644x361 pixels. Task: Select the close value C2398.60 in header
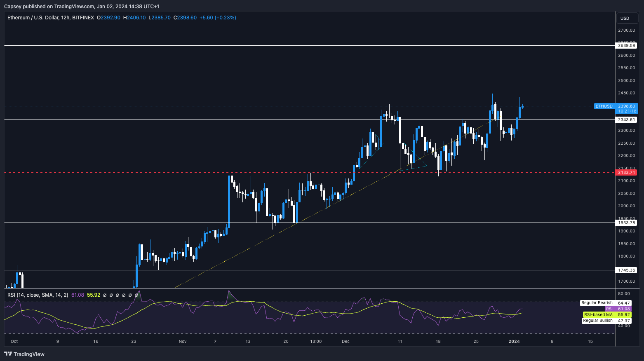[185, 18]
